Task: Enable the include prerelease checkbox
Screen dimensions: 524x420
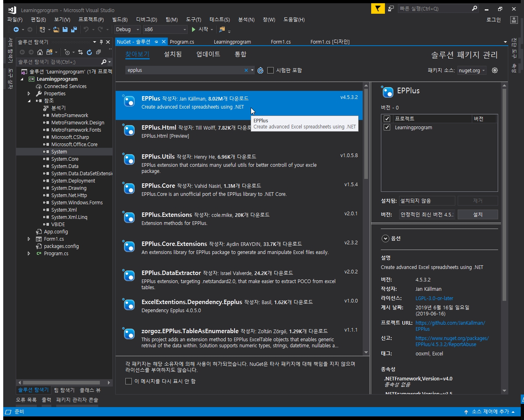Action: (270, 70)
